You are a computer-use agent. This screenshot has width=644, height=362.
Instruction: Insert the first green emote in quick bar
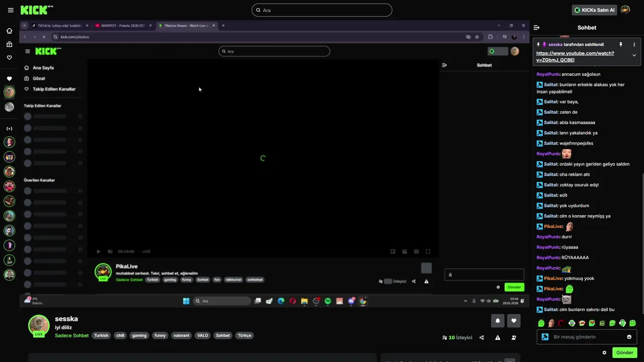pyautogui.click(x=541, y=323)
